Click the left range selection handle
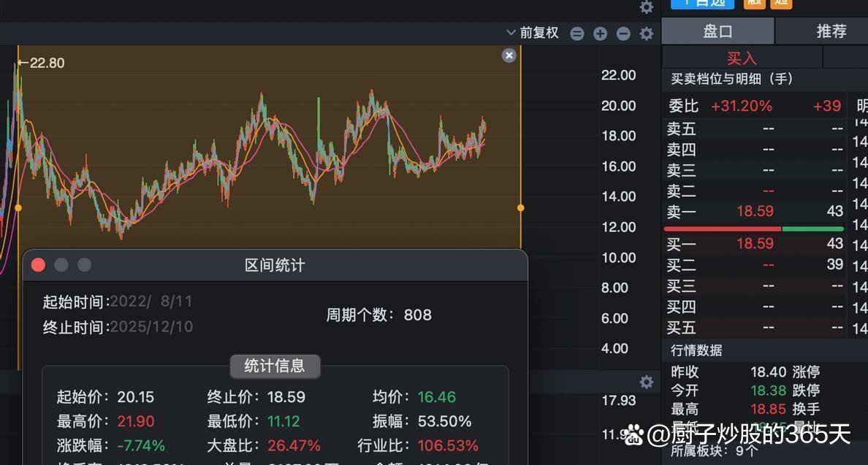 click(18, 208)
